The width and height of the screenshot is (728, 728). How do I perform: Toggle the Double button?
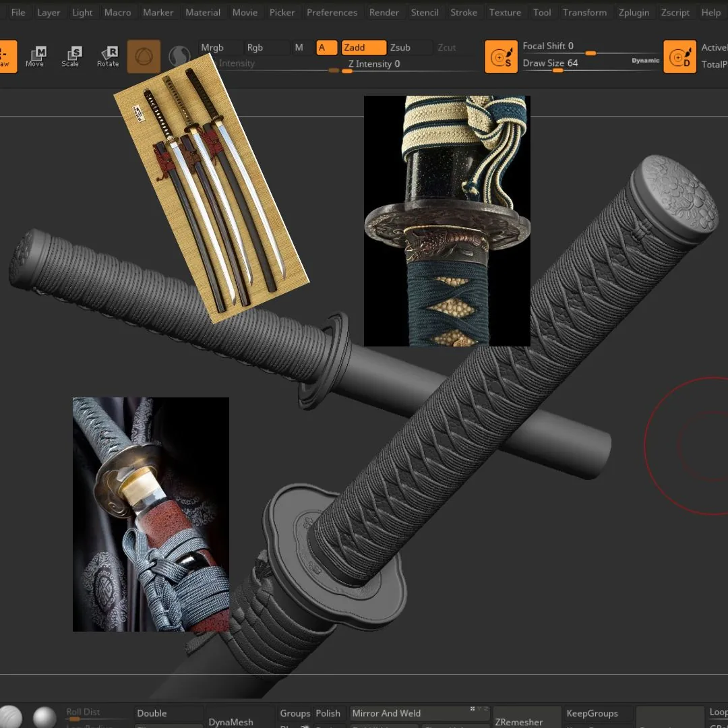169,714
